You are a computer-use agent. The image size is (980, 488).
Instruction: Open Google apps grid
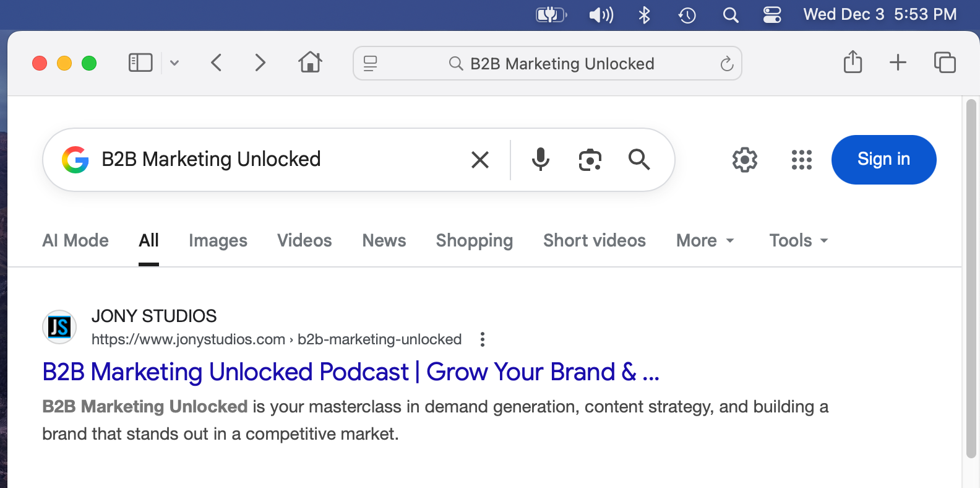pyautogui.click(x=802, y=160)
